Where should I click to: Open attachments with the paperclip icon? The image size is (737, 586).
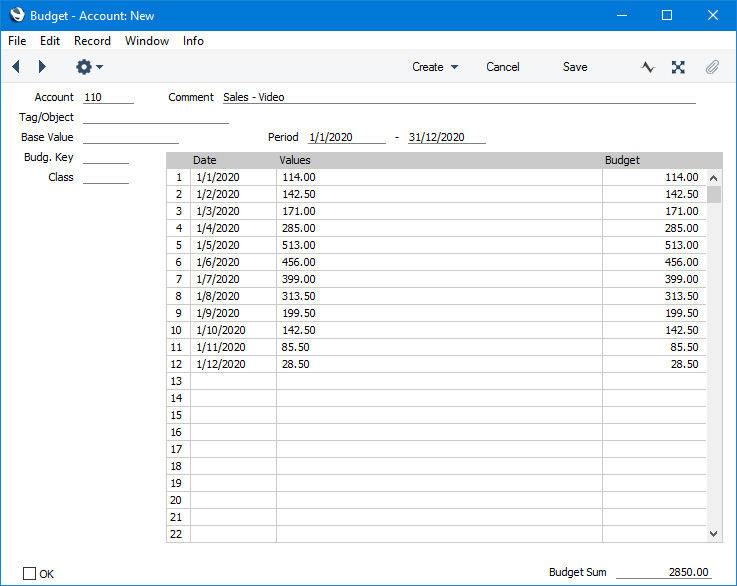[712, 67]
